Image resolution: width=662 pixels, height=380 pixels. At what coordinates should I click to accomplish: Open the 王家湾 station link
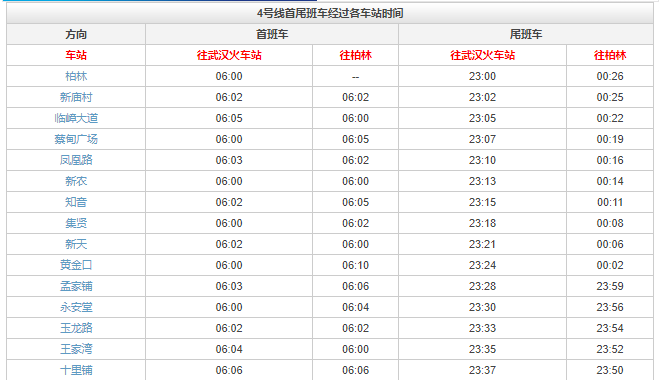pos(76,349)
